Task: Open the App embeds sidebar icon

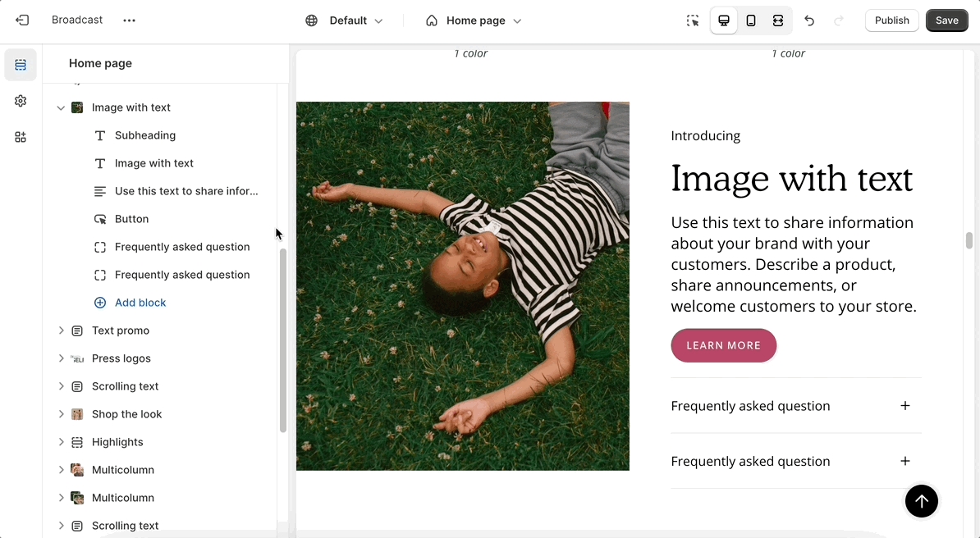Action: pos(21,137)
